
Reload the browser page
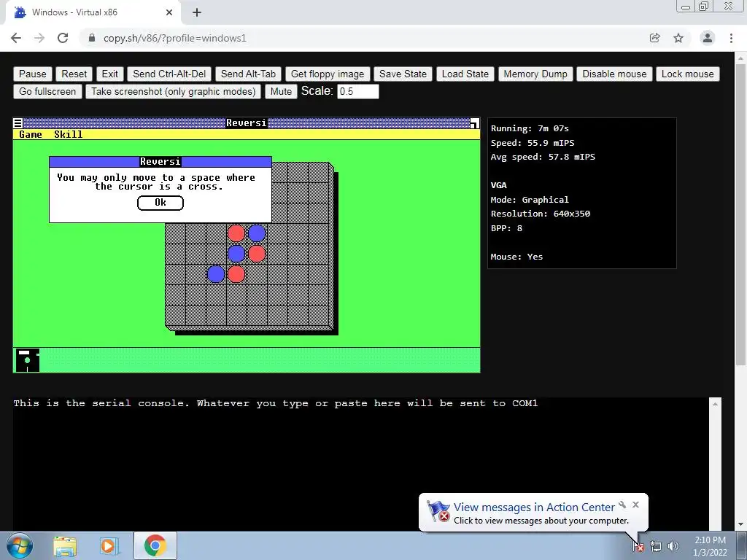pyautogui.click(x=63, y=38)
